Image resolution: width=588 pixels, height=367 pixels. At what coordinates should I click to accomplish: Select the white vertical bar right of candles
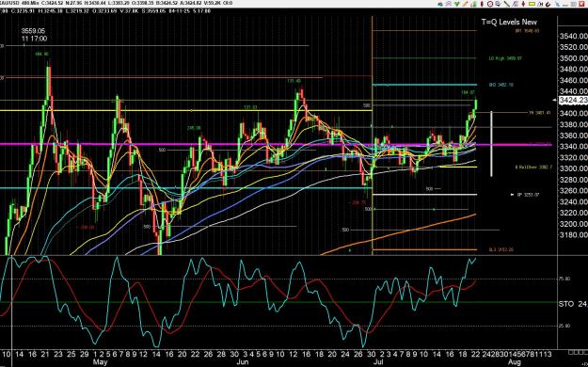[x=492, y=144]
